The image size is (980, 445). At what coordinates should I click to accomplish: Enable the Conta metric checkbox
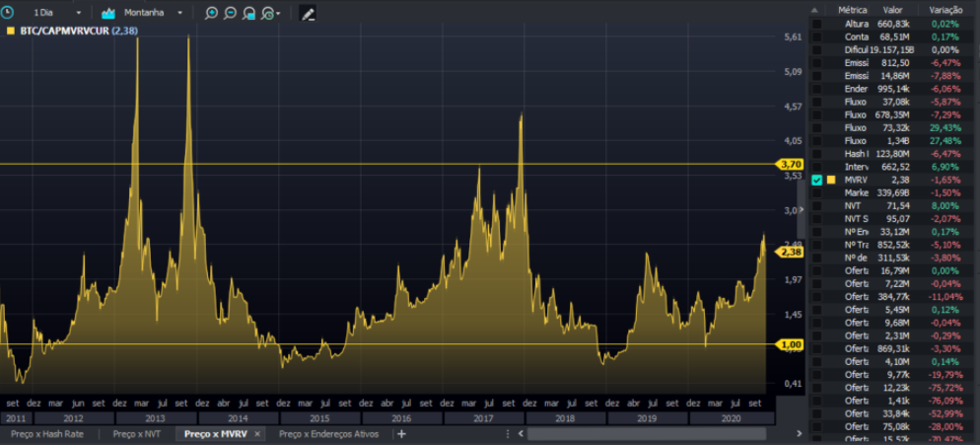(817, 37)
